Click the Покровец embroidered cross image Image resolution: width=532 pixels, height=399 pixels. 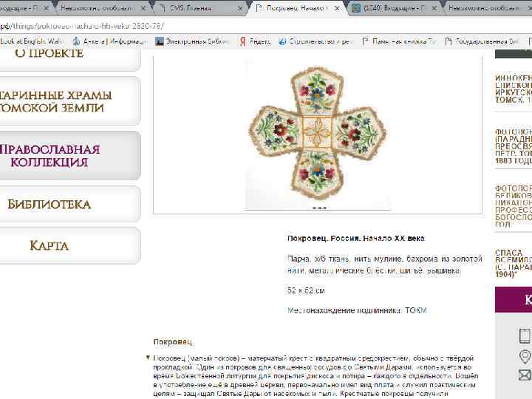click(x=317, y=133)
